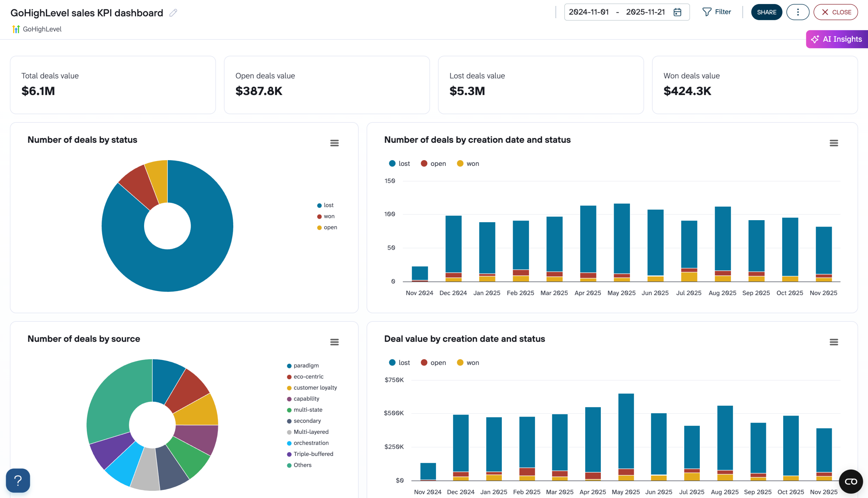Open the menu on Number of deals by source chart
This screenshot has height=498, width=868.
(334, 342)
